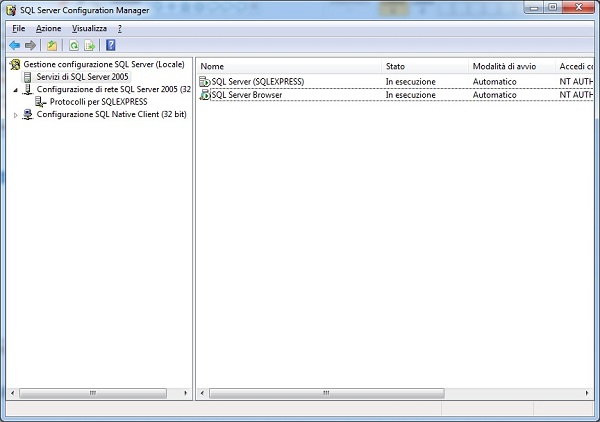Expand Configurazione SQL Native Client node
This screenshot has width=600, height=422.
pos(16,115)
